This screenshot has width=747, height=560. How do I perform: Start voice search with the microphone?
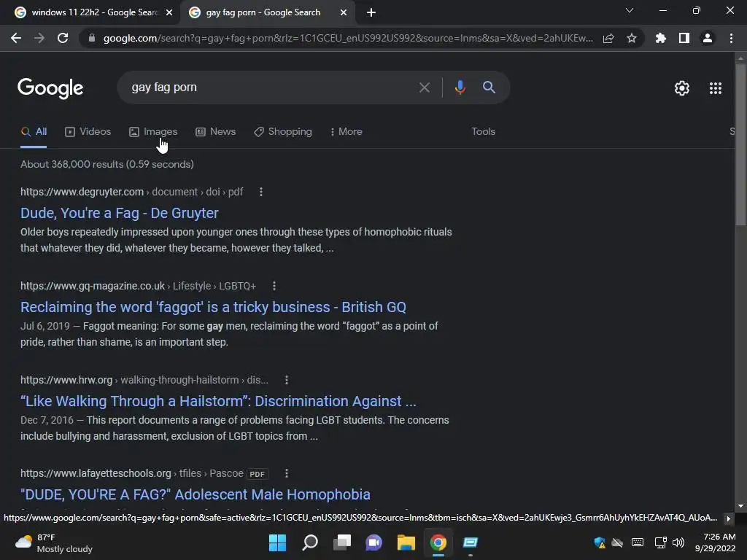click(x=460, y=87)
